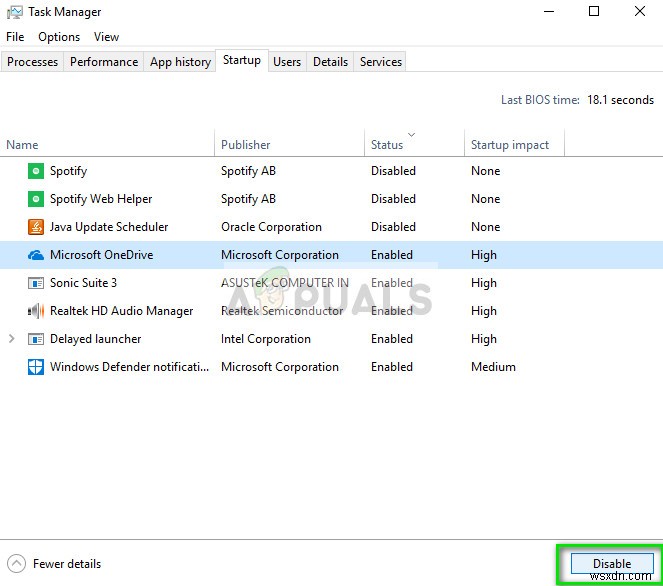Click OneDrive's High startup impact cell
The height and width of the screenshot is (586, 663).
(484, 255)
